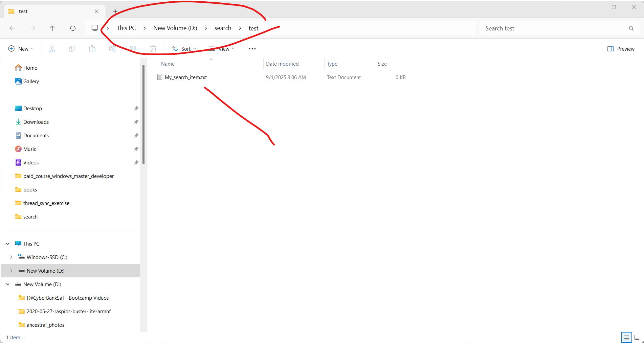Select the Rename icon
Viewport: 644px width, 343px height.
tap(112, 48)
